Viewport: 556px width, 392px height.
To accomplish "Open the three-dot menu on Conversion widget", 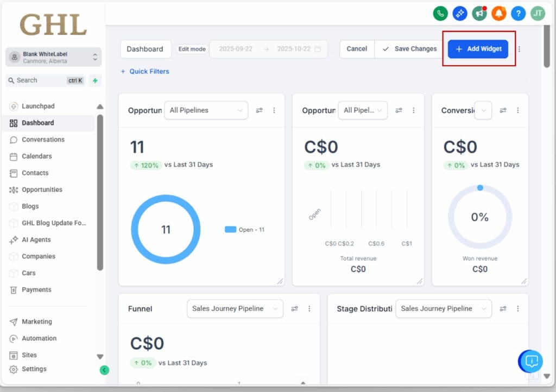I will (519, 110).
